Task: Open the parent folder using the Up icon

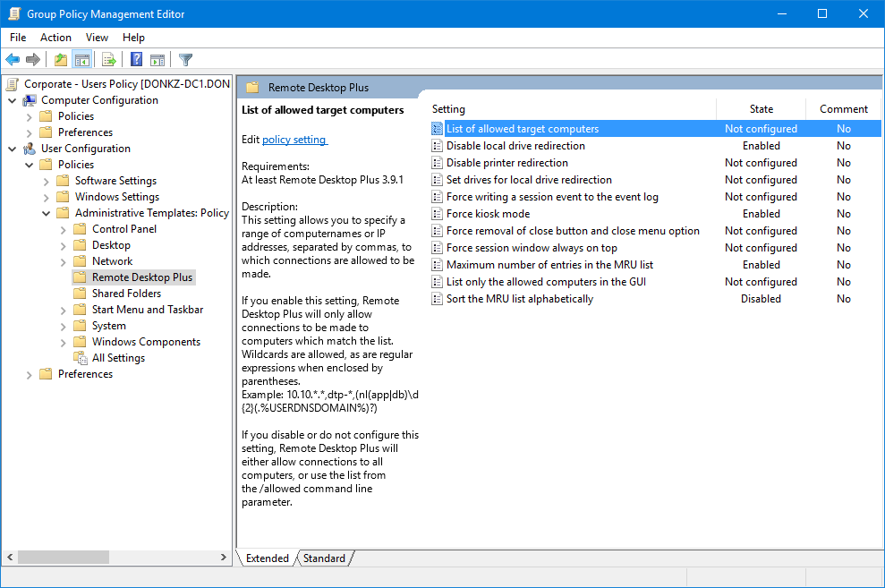Action: click(x=59, y=59)
